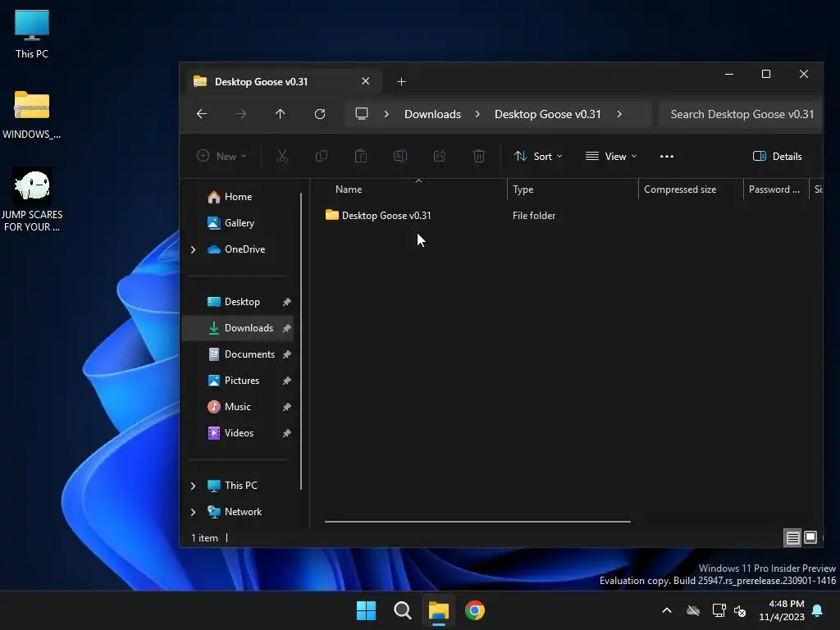Expand chevron before Downloads in address bar
Image resolution: width=840 pixels, height=630 pixels.
386,114
